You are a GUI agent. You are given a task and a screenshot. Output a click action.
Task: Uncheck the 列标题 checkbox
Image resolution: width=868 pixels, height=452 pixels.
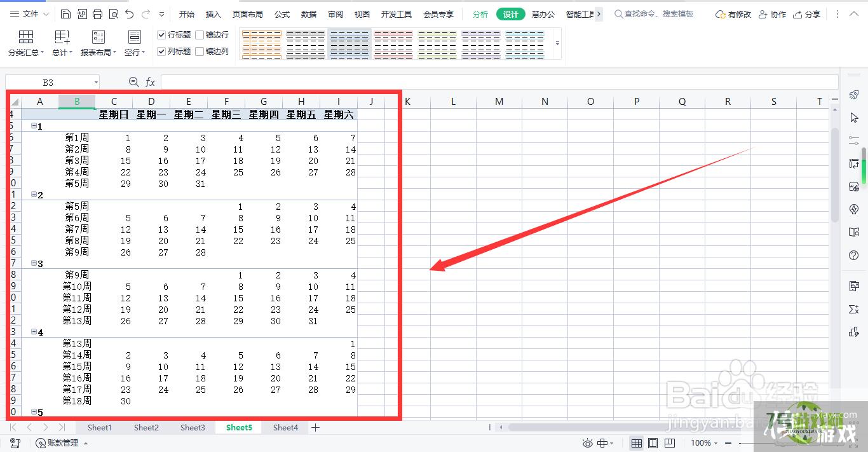coord(162,51)
